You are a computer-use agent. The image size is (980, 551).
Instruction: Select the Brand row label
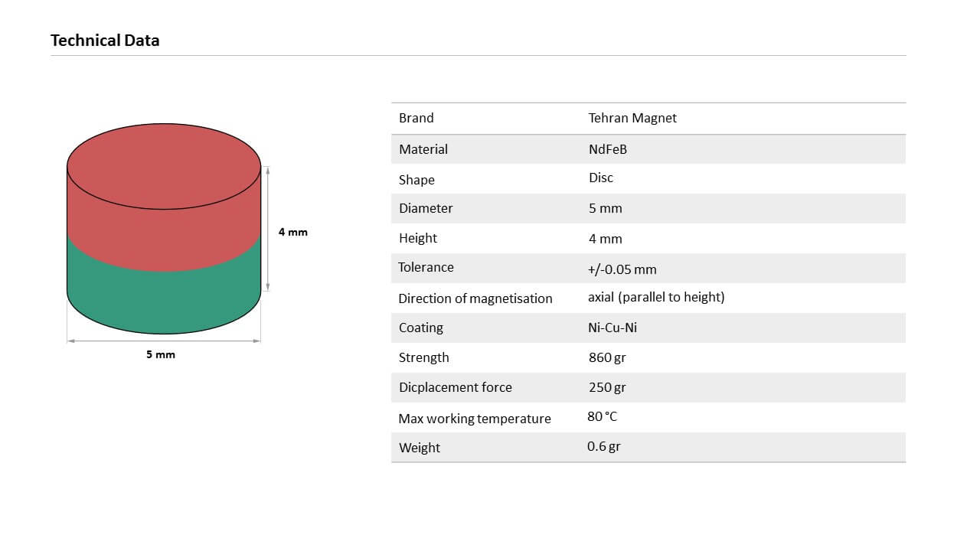tap(416, 118)
